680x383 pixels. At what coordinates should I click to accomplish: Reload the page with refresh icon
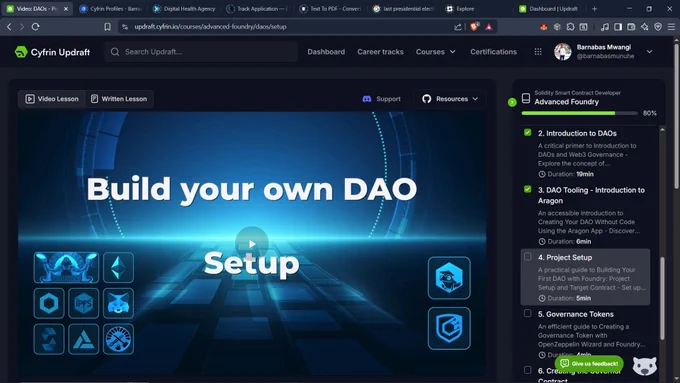36,26
